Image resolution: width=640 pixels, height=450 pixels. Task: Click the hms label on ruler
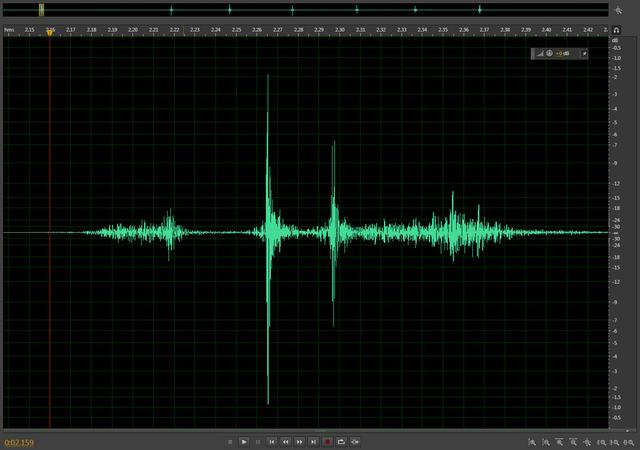click(9, 30)
